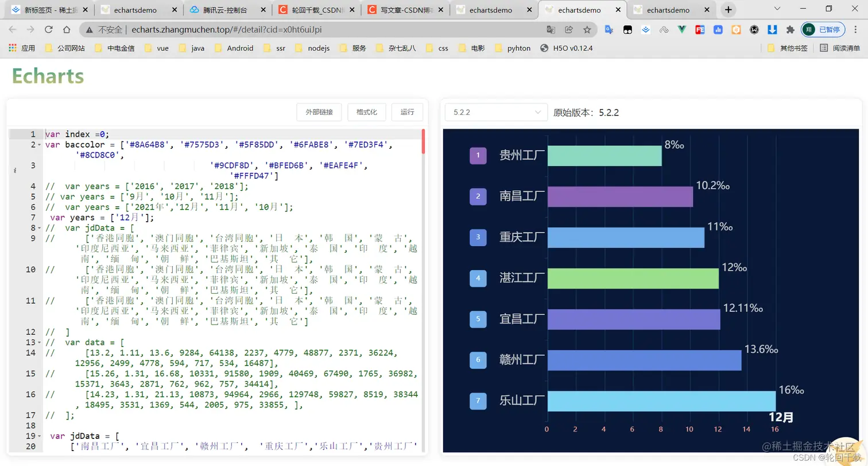Click the bookmark star icon
Screen dimensions: 868x466
[588, 30]
